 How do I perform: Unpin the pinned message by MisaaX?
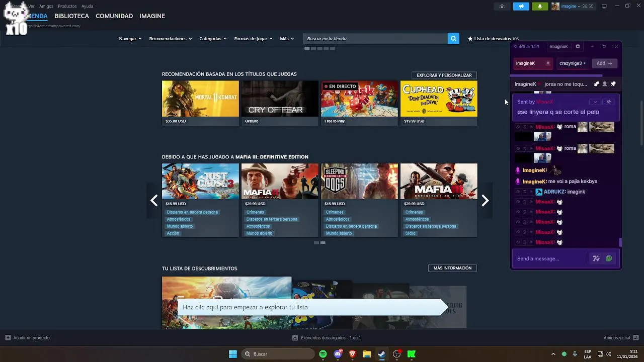(x=608, y=102)
